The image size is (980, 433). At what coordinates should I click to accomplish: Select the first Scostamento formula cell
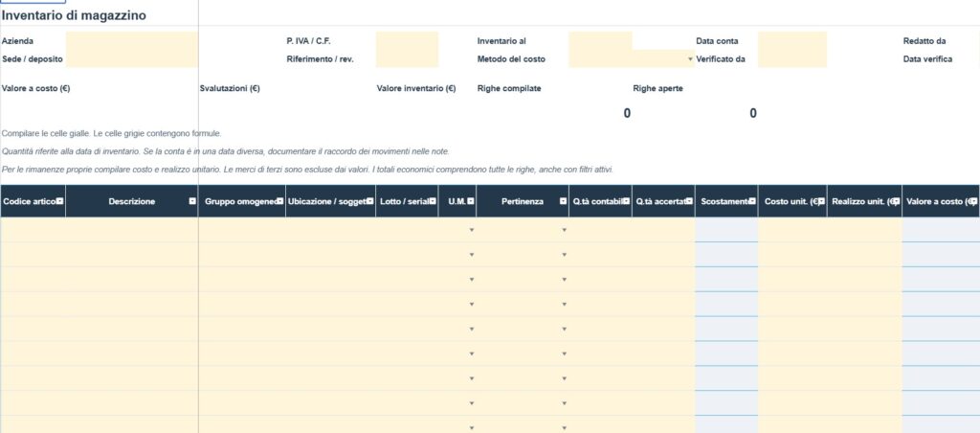coord(726,230)
